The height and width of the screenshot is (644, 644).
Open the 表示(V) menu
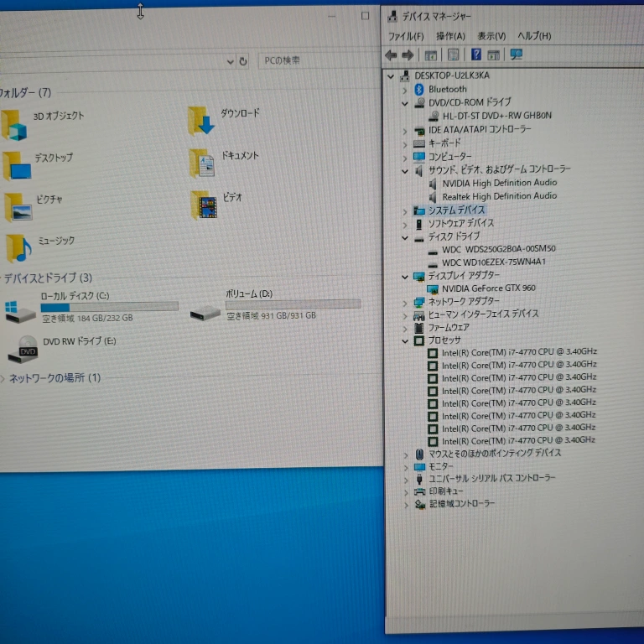point(491,36)
